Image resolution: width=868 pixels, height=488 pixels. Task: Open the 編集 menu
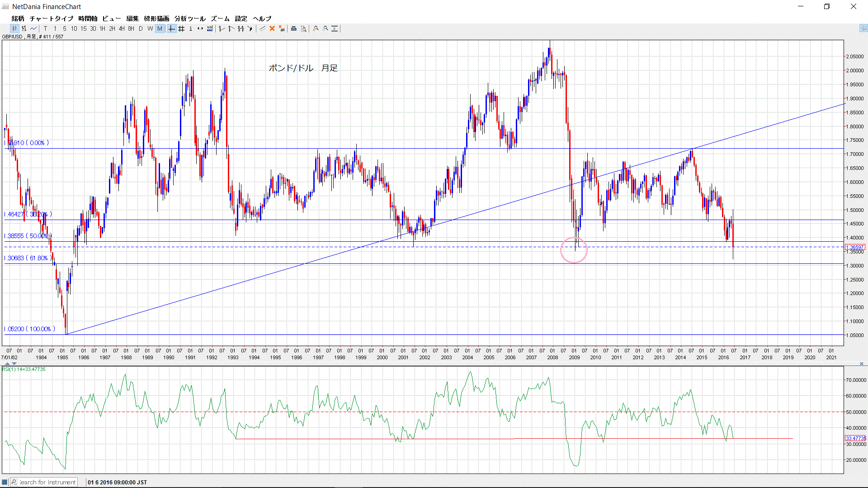132,19
